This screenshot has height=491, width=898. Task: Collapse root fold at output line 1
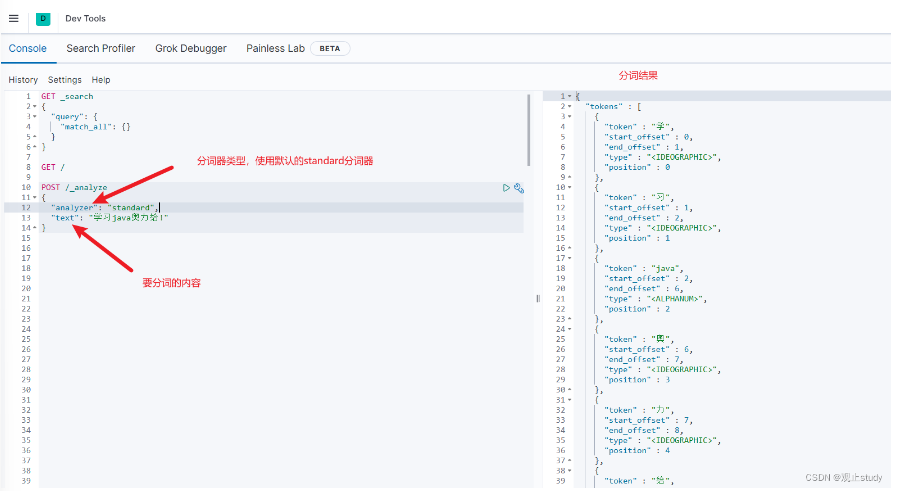pyautogui.click(x=569, y=96)
